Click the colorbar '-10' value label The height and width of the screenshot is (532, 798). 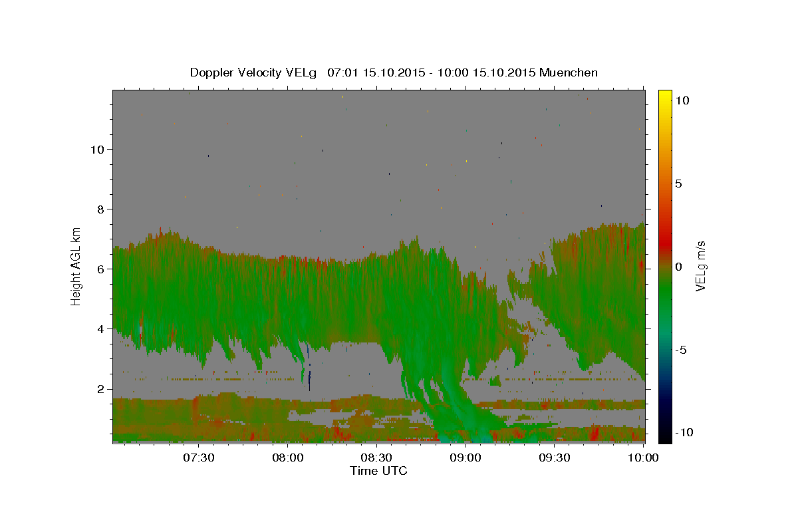tap(684, 432)
